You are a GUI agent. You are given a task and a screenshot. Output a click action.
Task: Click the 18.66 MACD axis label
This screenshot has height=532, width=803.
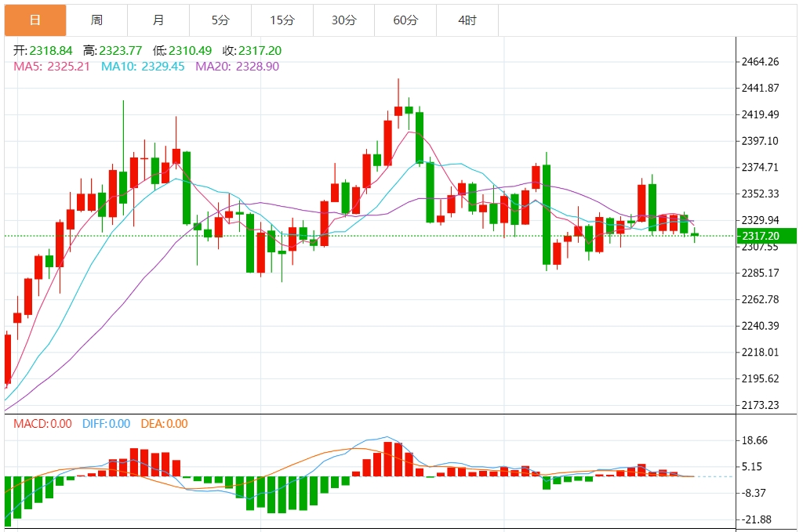pyautogui.click(x=754, y=440)
